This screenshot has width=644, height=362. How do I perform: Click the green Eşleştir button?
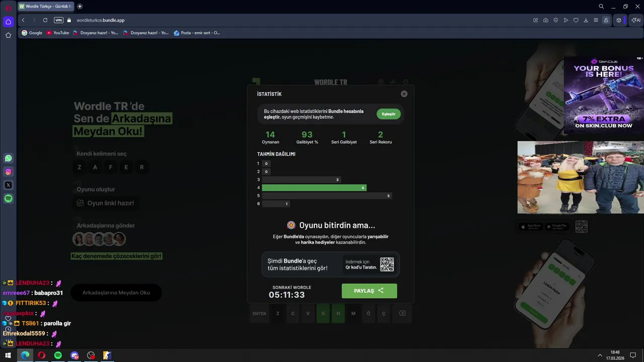(388, 114)
